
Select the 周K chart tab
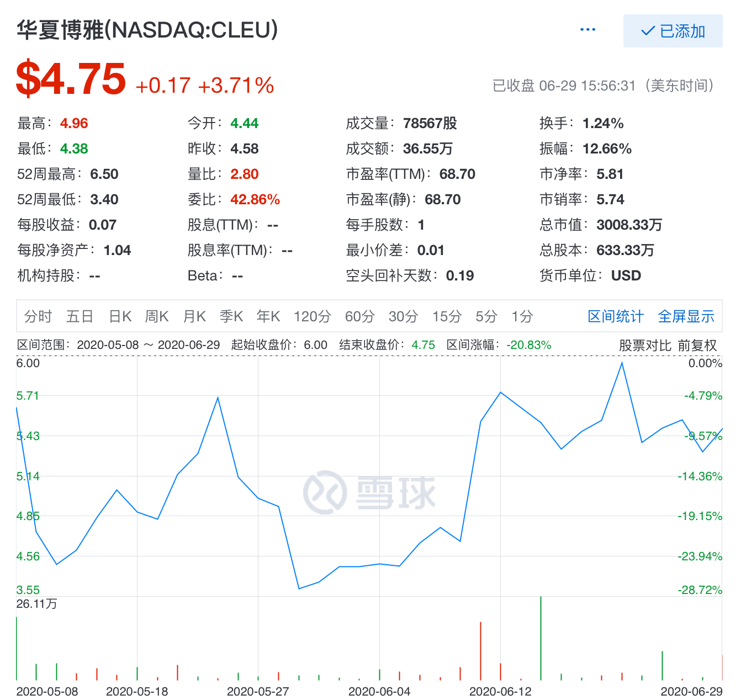(157, 316)
